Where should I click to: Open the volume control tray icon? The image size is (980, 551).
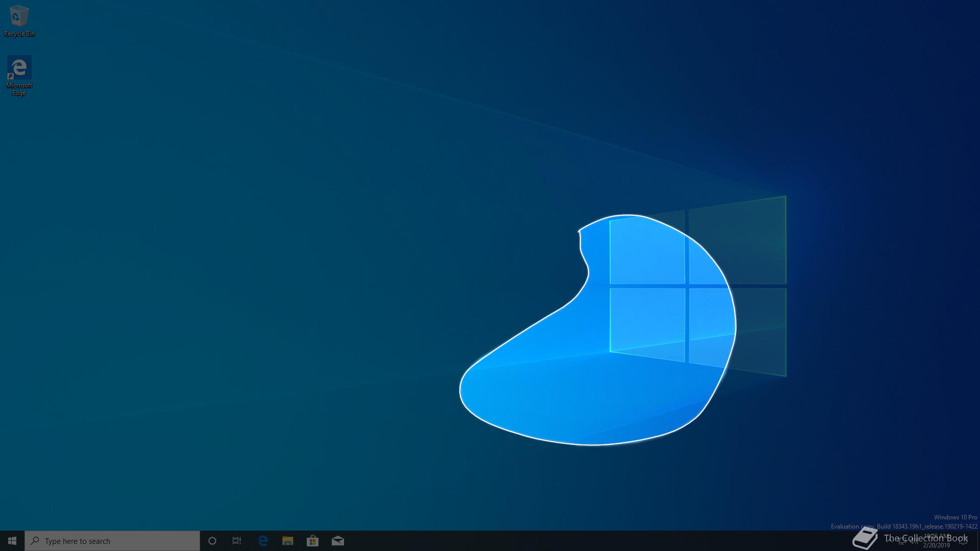tap(914, 541)
